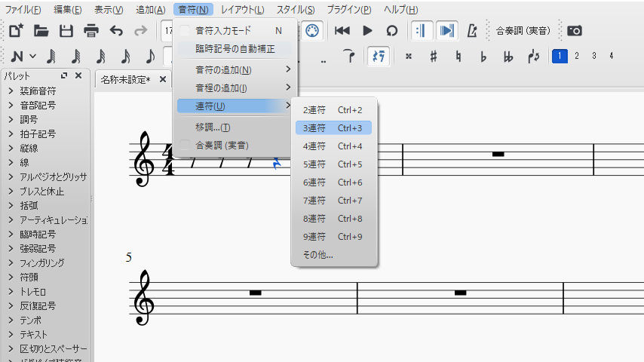Select voice 3 button
This screenshot has width=644, height=362.
594,56
